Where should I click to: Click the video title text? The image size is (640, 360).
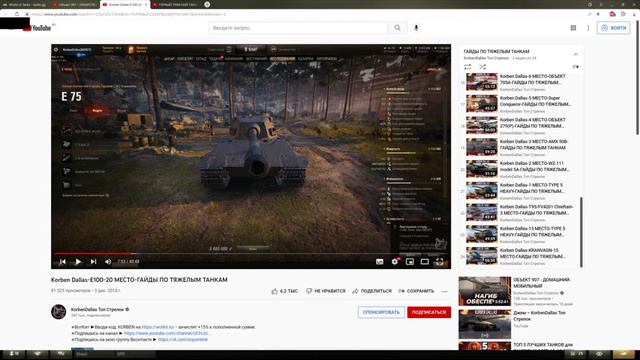pyautogui.click(x=139, y=280)
